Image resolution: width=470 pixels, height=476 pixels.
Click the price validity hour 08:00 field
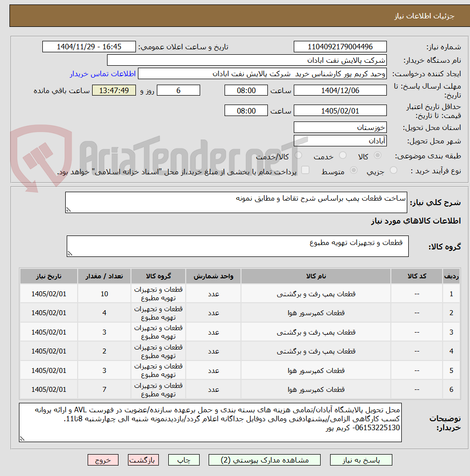246,111
